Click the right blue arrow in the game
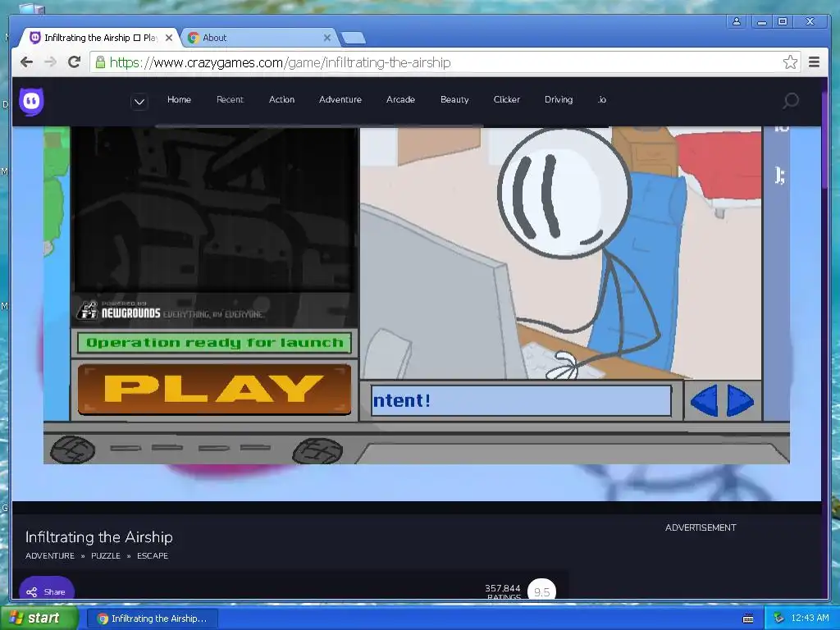 pyautogui.click(x=741, y=400)
